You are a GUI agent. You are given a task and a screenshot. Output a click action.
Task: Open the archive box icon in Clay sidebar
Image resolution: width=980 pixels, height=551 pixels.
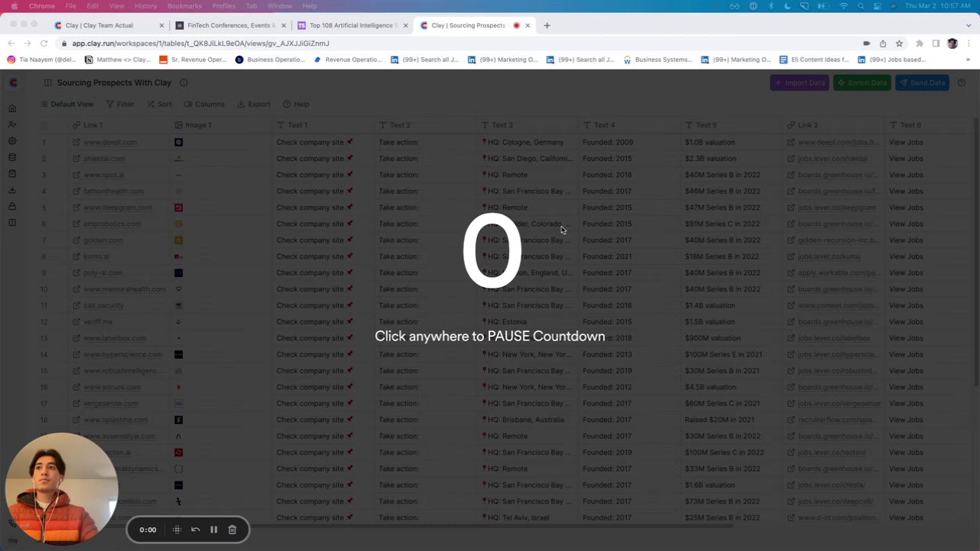point(12,174)
